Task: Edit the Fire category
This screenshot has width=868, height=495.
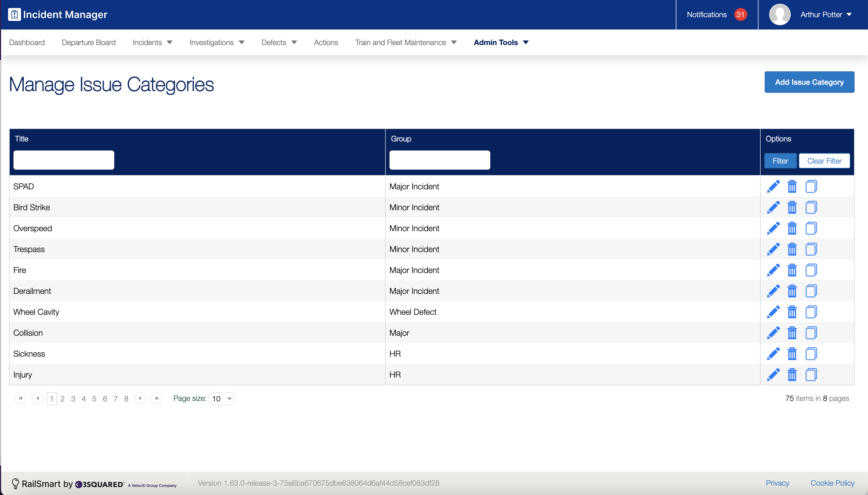Action: pyautogui.click(x=773, y=270)
